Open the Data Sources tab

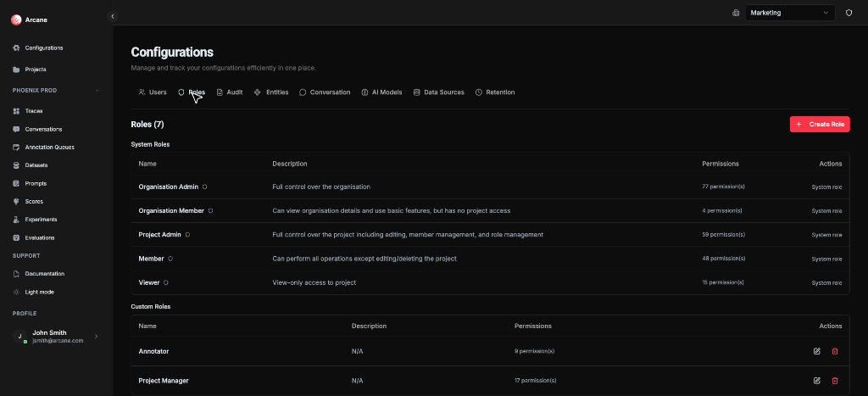(x=438, y=92)
